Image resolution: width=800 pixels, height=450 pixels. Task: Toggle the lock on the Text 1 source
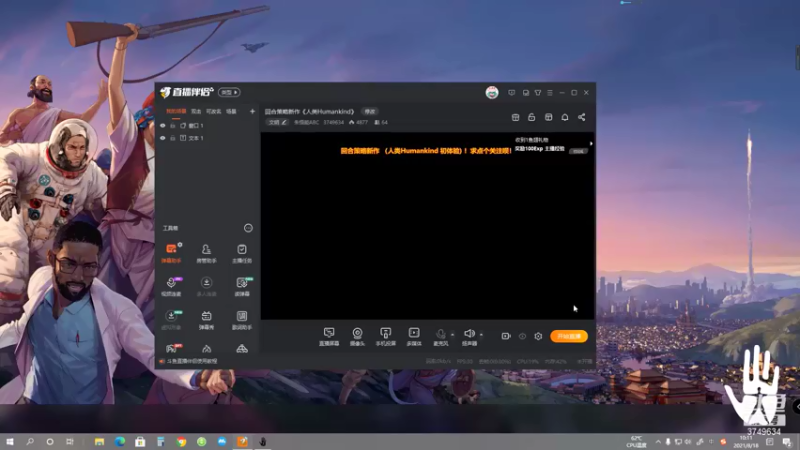click(173, 138)
